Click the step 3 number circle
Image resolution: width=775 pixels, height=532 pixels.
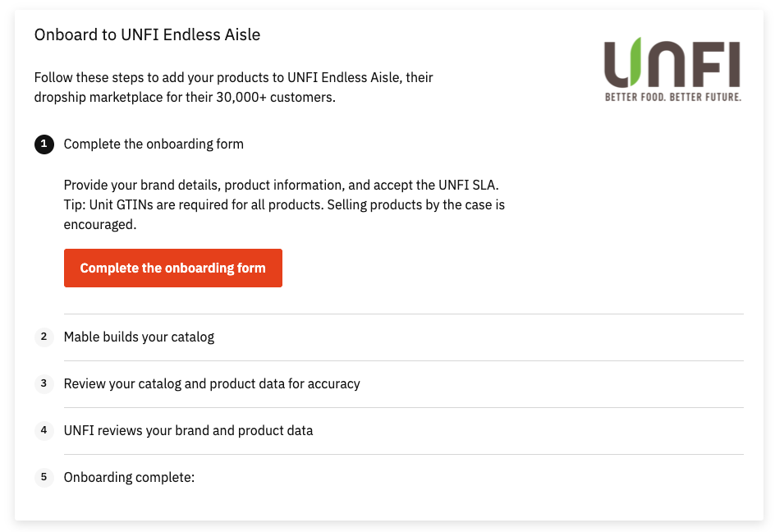(x=44, y=383)
